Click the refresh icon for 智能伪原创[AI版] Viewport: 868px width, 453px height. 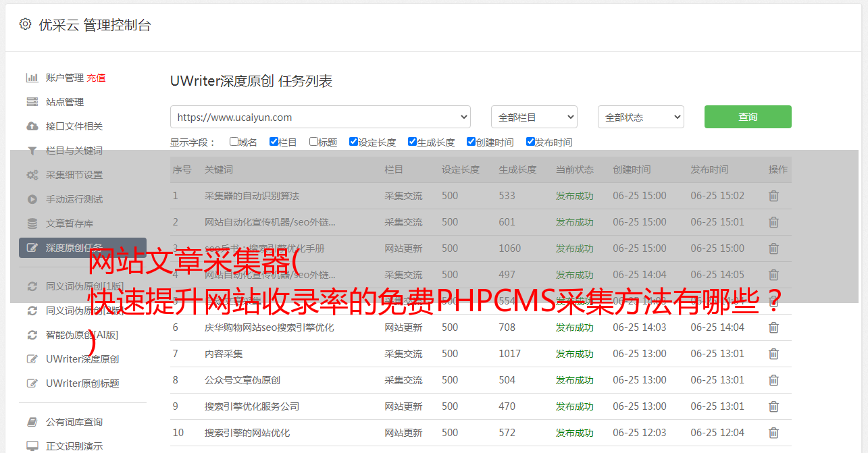point(32,335)
